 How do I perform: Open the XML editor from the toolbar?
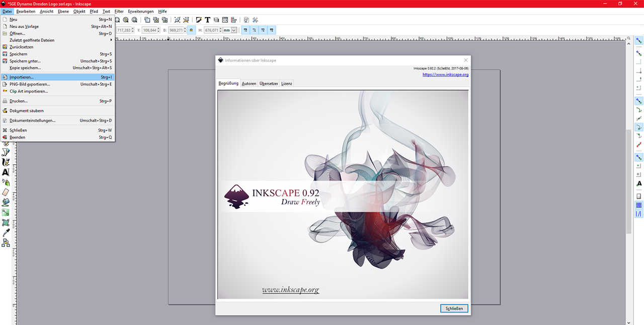tap(225, 20)
